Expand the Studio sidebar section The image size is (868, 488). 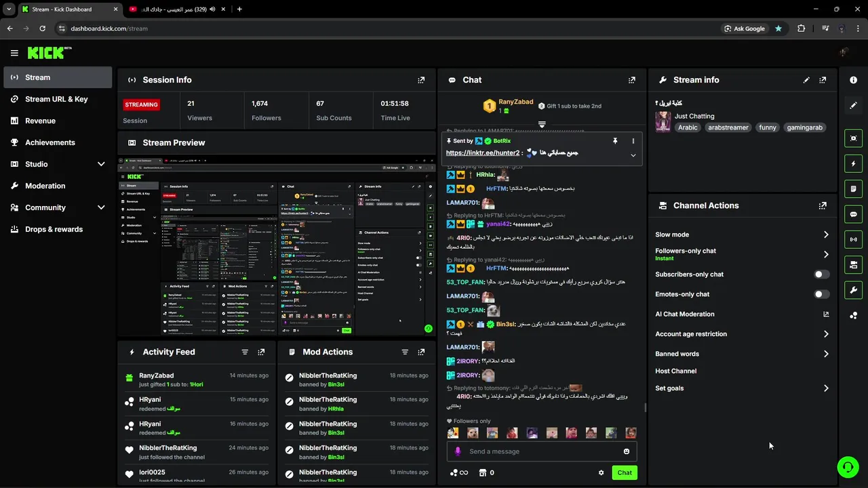tap(101, 164)
